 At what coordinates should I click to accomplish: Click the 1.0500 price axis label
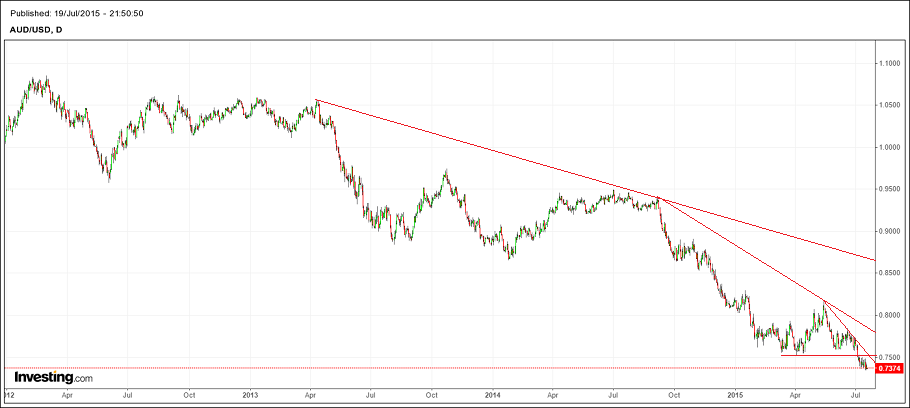tap(889, 105)
